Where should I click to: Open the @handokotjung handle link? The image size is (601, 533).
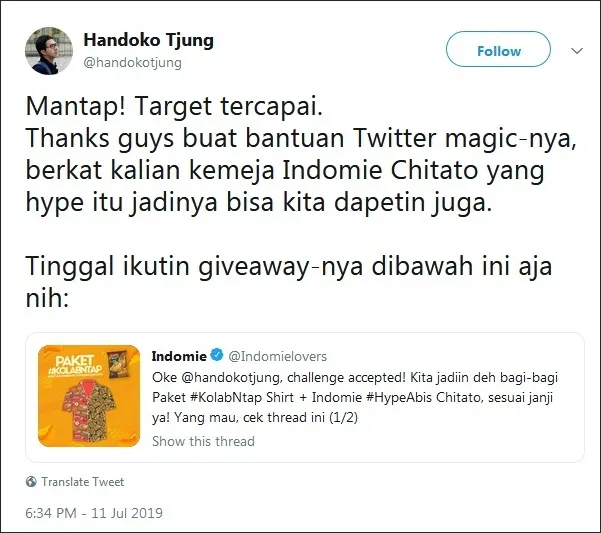(132, 62)
